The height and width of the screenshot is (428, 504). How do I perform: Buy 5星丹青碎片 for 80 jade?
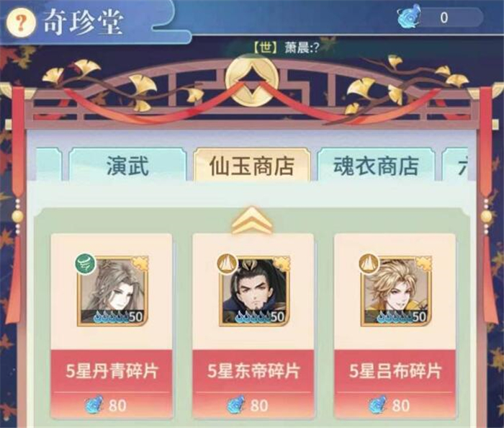(x=111, y=385)
